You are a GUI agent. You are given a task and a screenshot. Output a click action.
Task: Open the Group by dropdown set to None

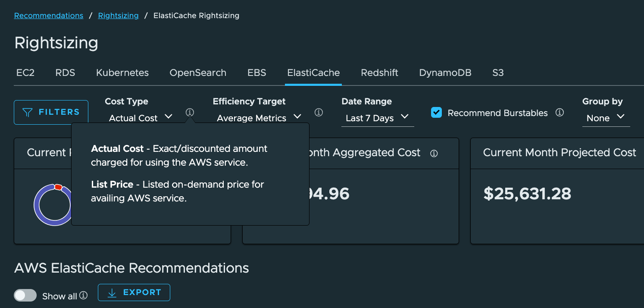[x=605, y=118]
